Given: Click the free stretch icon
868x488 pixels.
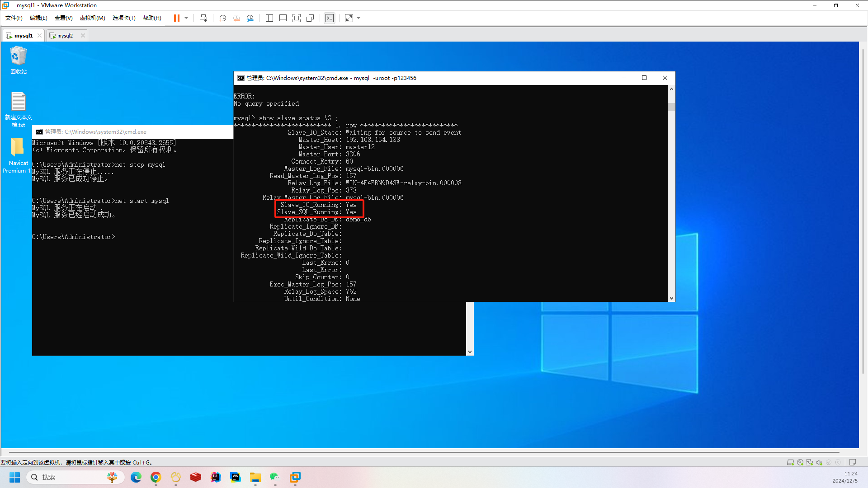Looking at the screenshot, I should 349,18.
